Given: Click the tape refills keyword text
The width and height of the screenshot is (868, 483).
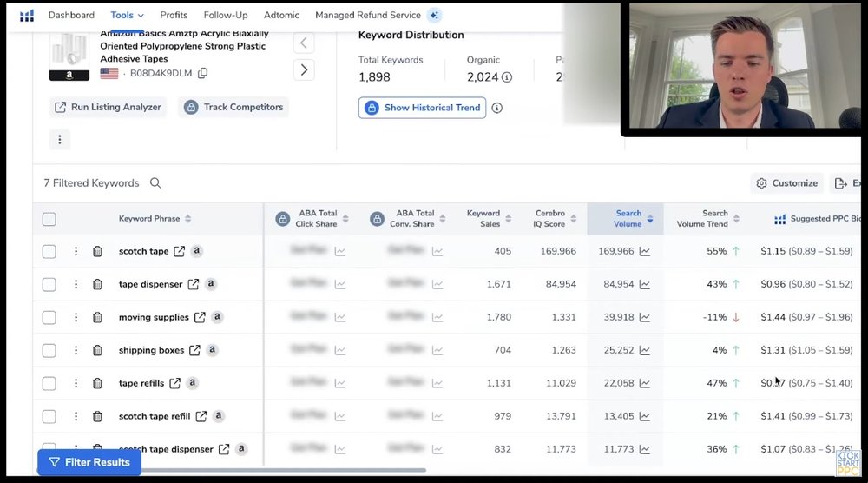Looking at the screenshot, I should (x=141, y=383).
